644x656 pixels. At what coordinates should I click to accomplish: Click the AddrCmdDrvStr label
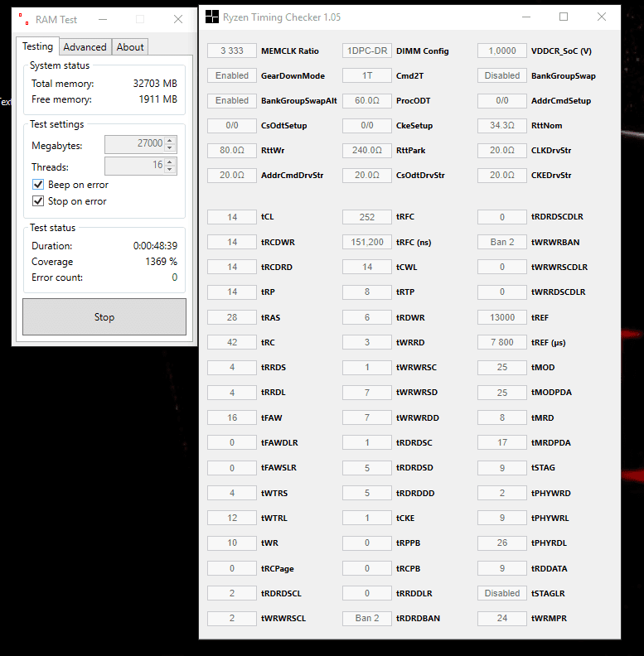coord(293,176)
